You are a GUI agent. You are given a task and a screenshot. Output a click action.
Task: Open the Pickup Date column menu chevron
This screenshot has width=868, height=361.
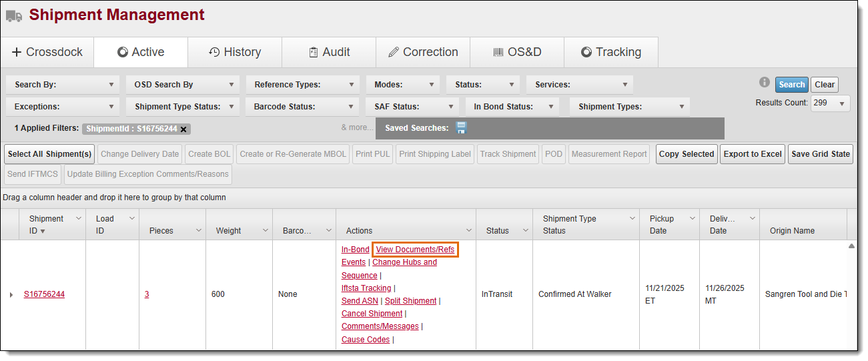692,219
